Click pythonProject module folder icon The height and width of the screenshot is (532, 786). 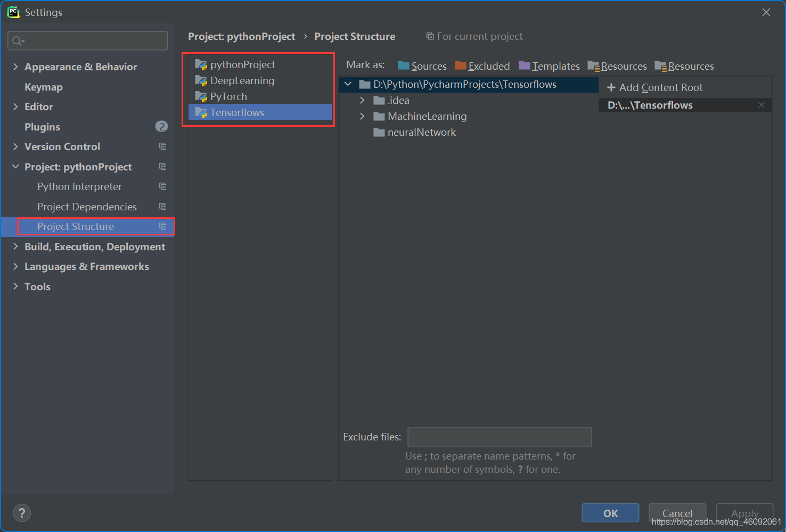[201, 65]
